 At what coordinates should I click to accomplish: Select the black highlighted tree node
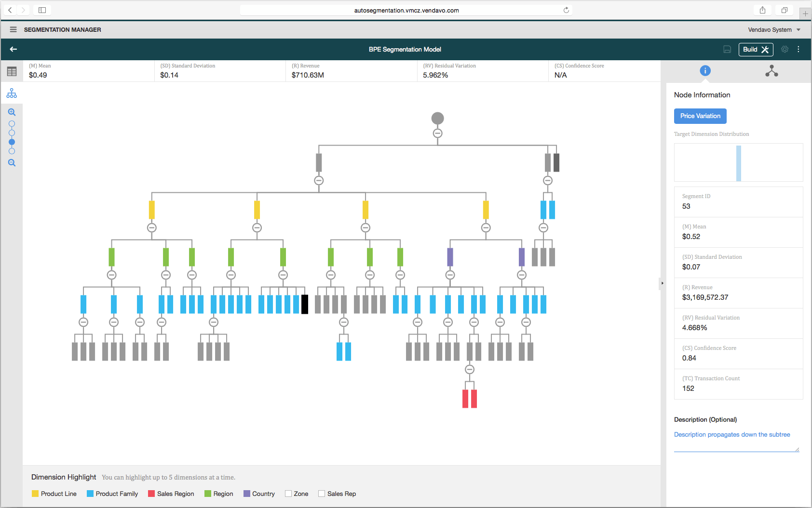click(x=305, y=304)
